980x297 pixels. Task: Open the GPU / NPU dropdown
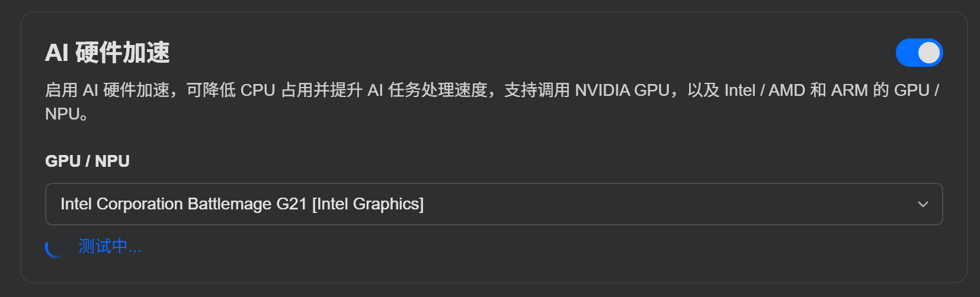493,204
